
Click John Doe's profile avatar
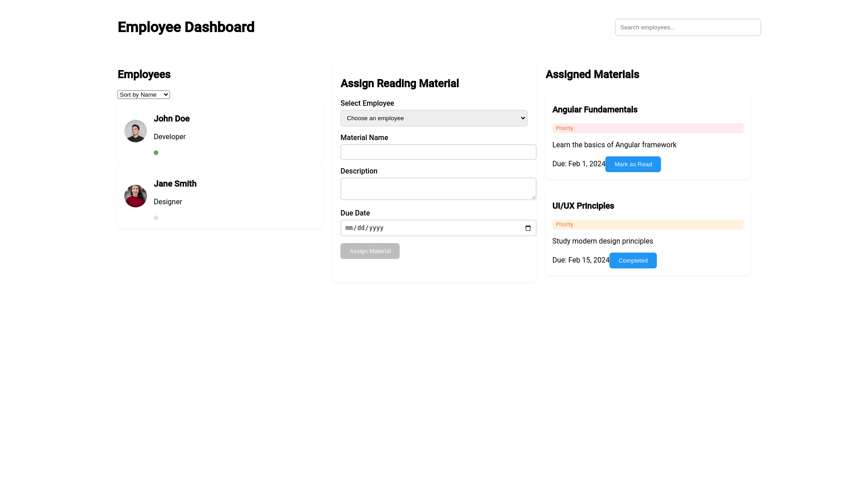[136, 131]
